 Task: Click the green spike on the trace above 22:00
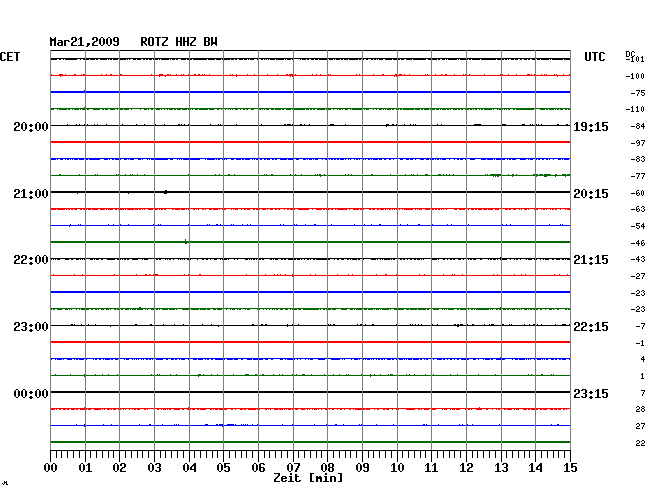[x=186, y=242]
